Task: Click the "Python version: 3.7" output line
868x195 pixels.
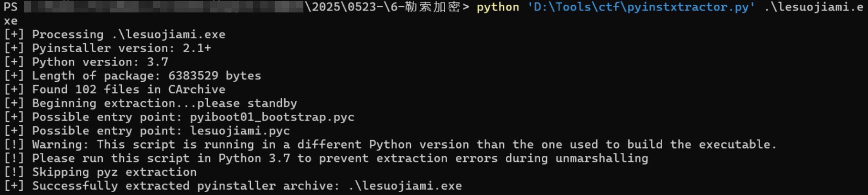Action: click(x=100, y=62)
